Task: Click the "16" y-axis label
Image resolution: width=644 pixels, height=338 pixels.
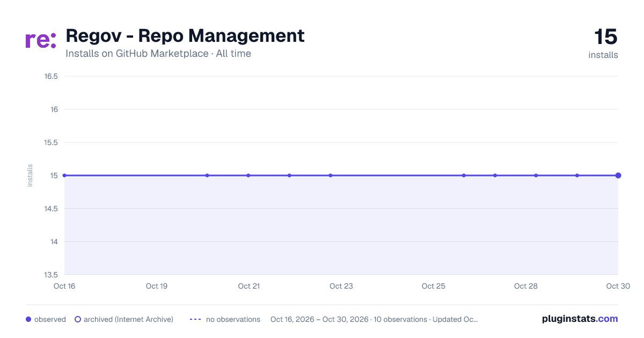Action: click(x=54, y=109)
